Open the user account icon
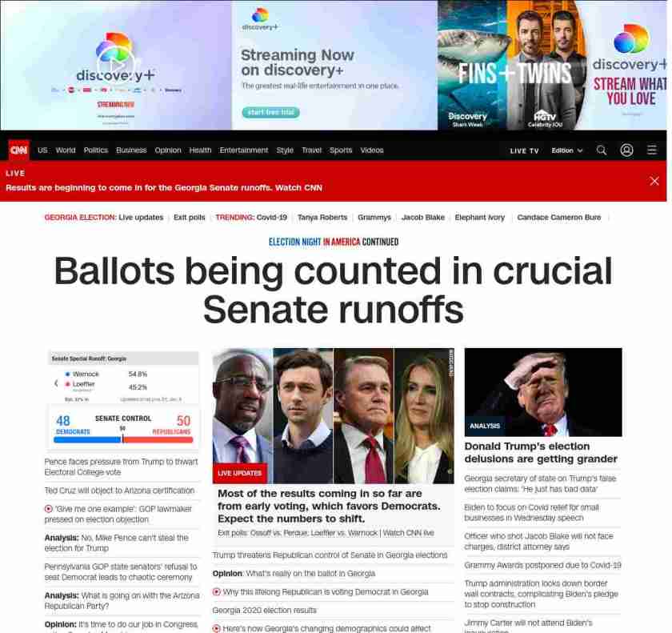The image size is (672, 633). pos(626,150)
